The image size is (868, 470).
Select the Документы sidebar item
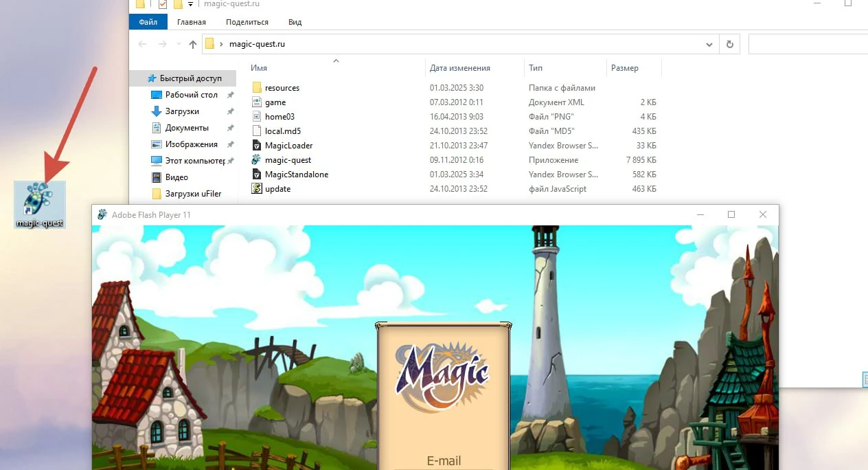point(187,128)
